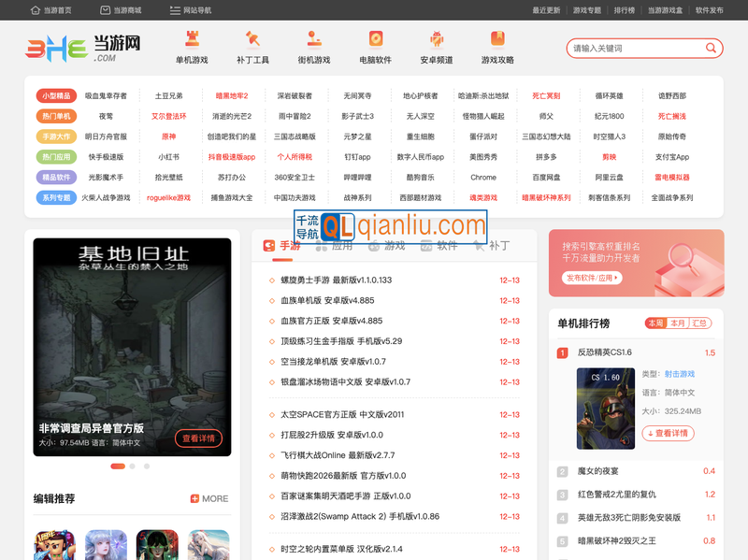Switch ranking to 本月
The height and width of the screenshot is (560, 748).
pos(677,323)
